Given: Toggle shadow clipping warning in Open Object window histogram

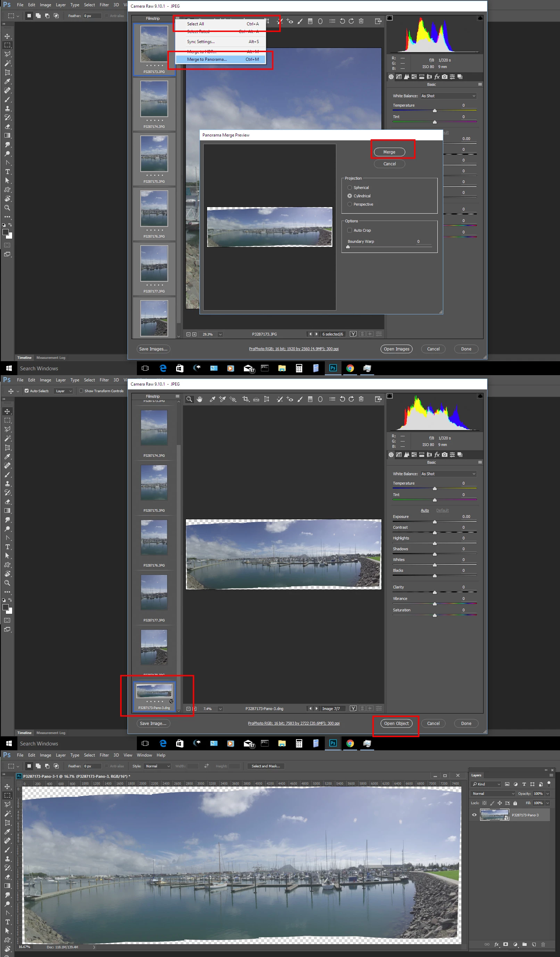Looking at the screenshot, I should (390, 396).
